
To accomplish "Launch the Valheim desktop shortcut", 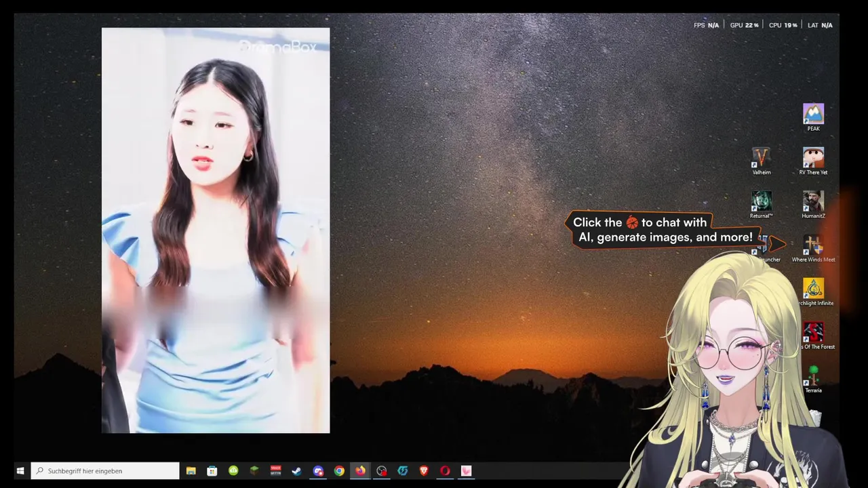I will [762, 161].
